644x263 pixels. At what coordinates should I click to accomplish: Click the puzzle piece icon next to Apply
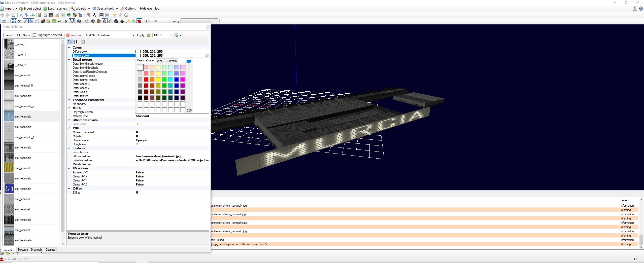[149, 35]
